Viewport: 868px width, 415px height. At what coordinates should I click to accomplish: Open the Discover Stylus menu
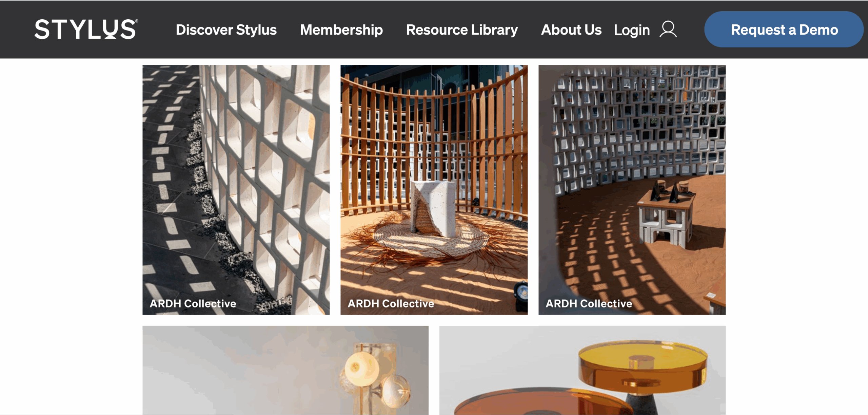(x=226, y=30)
